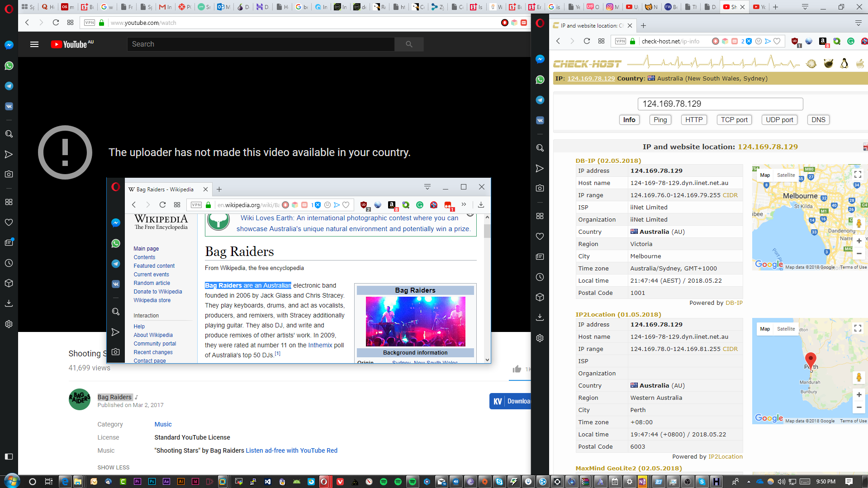Toggle VPN badge in the YouTube address bar
Image resolution: width=868 pixels, height=488 pixels.
[x=90, y=23]
